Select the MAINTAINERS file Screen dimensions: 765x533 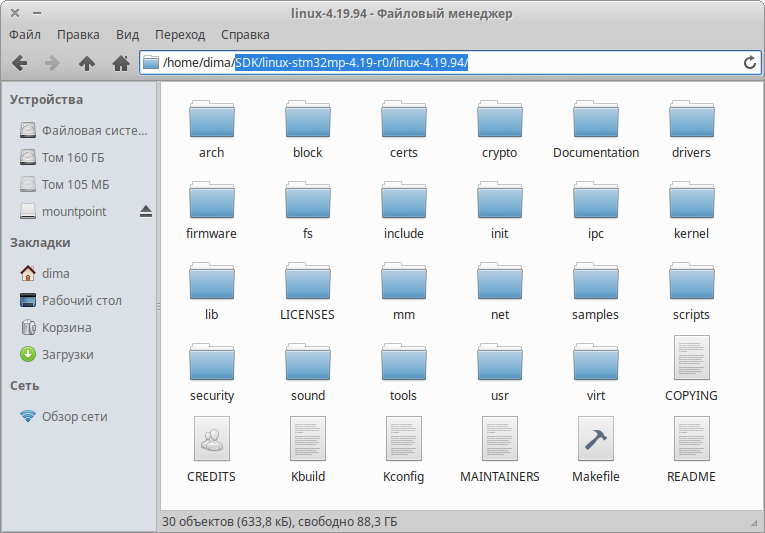[500, 450]
